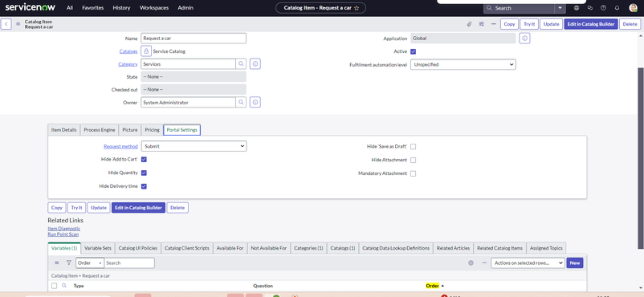
Task: Open the personalize form settings icon
Action: click(481, 24)
